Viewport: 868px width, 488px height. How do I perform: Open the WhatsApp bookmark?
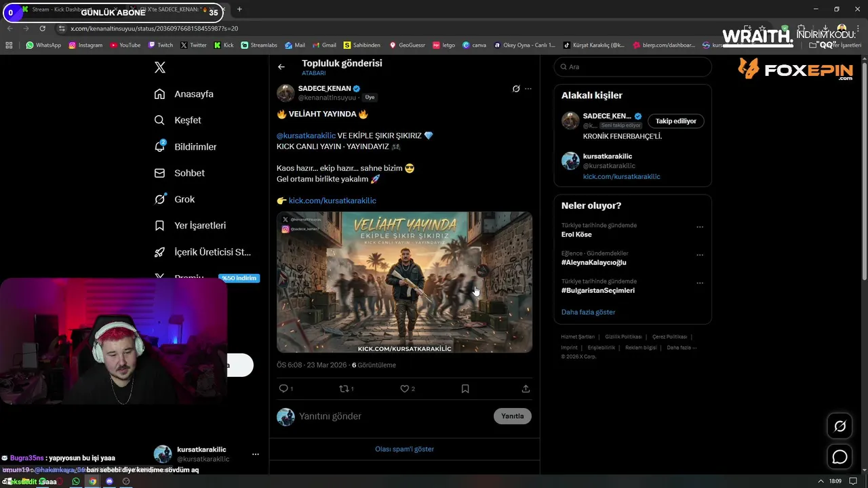pyautogui.click(x=43, y=45)
